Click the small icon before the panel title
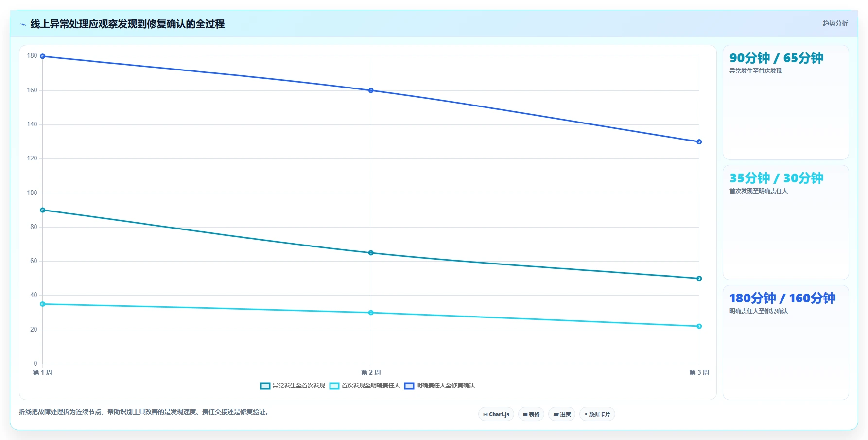Viewport: 868px width, 440px height. point(23,24)
